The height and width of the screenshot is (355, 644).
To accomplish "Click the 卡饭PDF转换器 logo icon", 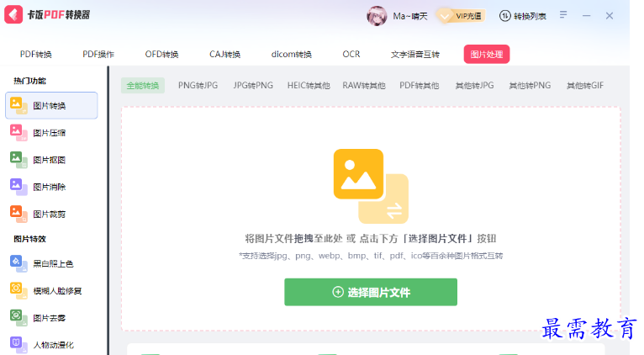I will coord(13,15).
